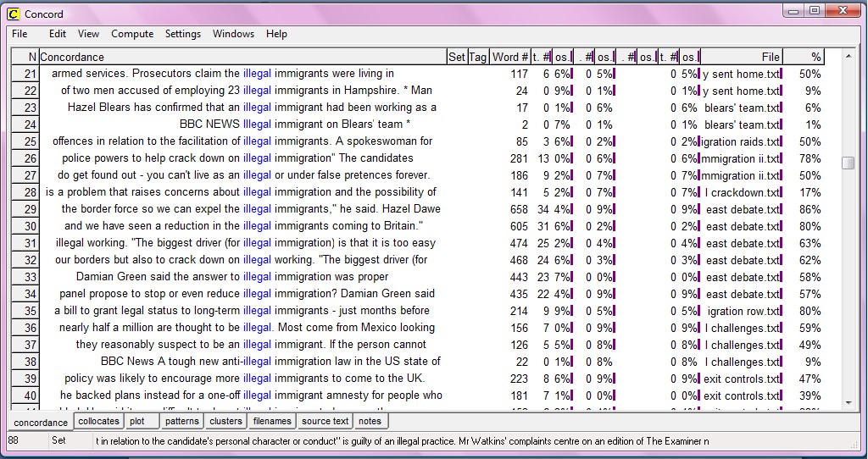Click the Tag column header
Viewport: 868px width, 459px height.
tap(478, 57)
